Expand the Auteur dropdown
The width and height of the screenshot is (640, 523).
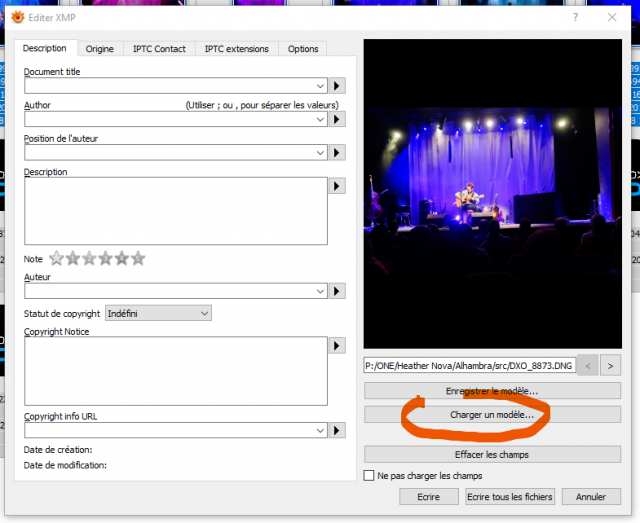320,291
